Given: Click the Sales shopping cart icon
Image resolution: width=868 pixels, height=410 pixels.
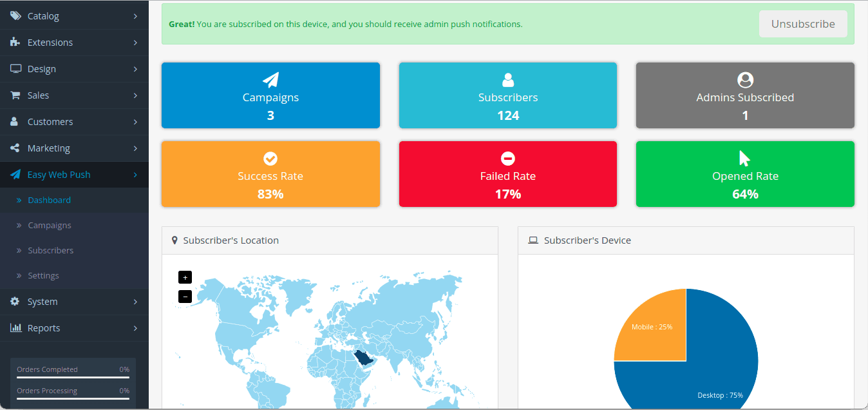Looking at the screenshot, I should click(15, 95).
